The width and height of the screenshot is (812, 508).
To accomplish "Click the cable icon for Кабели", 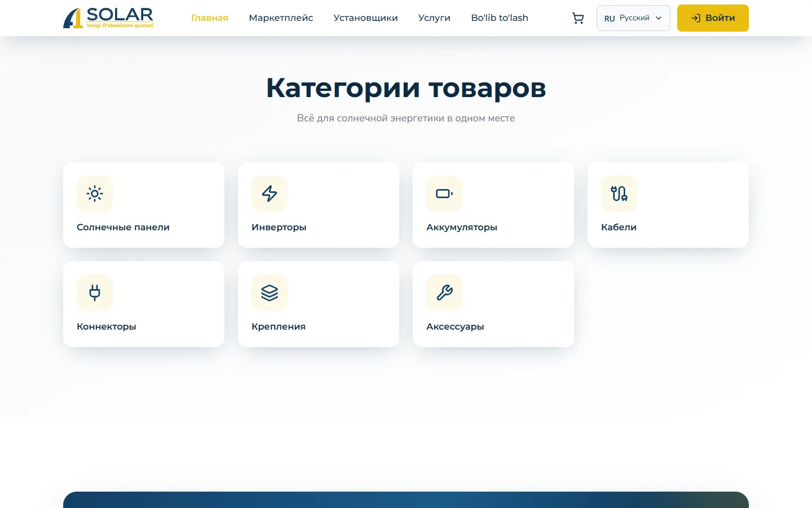I will pos(619,194).
